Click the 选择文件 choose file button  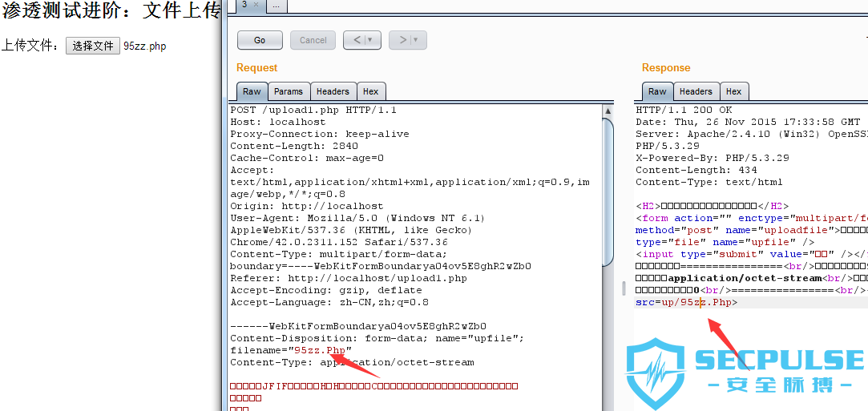coord(93,46)
